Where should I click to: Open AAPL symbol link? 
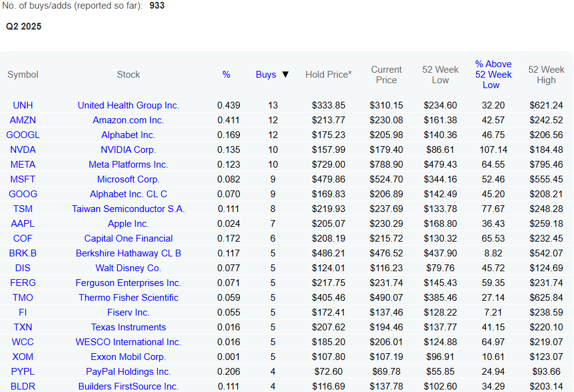pos(23,224)
